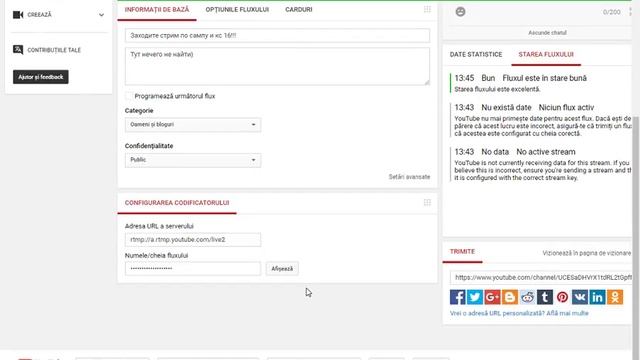Open the Carduri tab
Screen dimensions: 640x360
click(298, 9)
